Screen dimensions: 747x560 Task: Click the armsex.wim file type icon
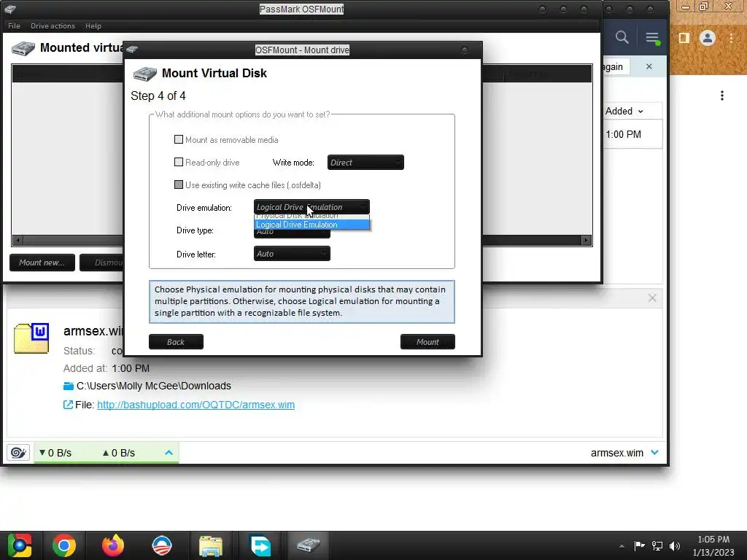(x=31, y=338)
